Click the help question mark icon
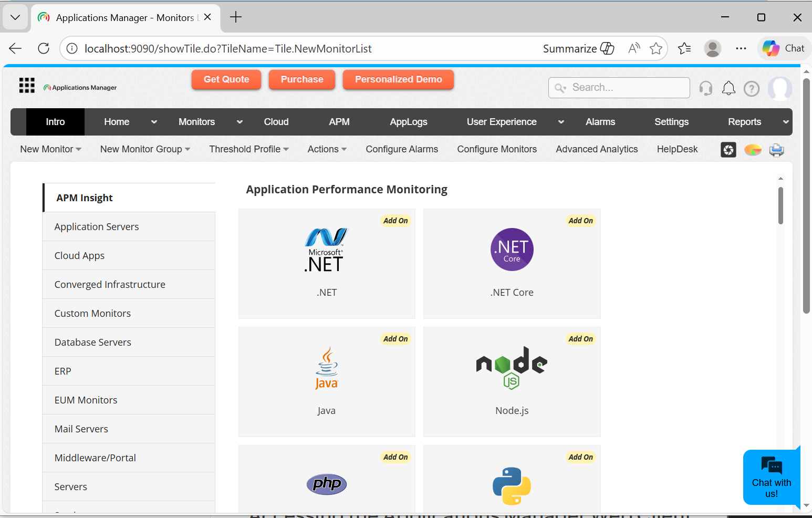Screen dimensions: 812x518 (752, 89)
